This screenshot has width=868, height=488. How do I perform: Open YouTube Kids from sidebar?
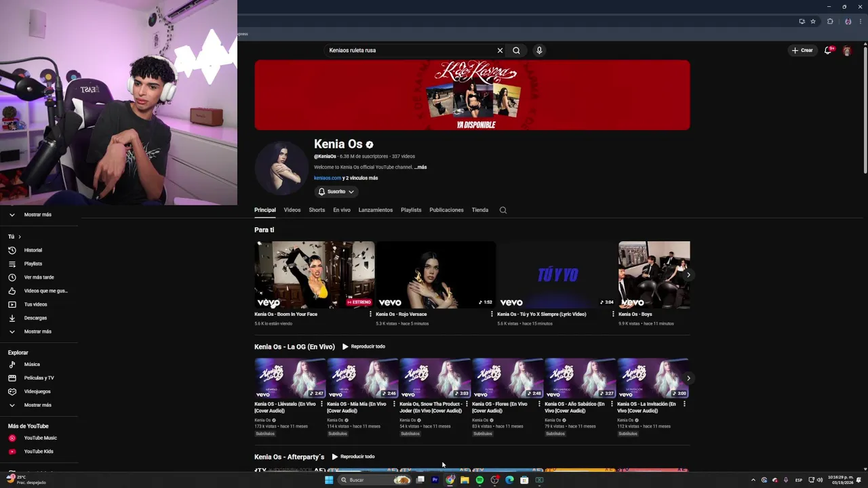tap(39, 451)
